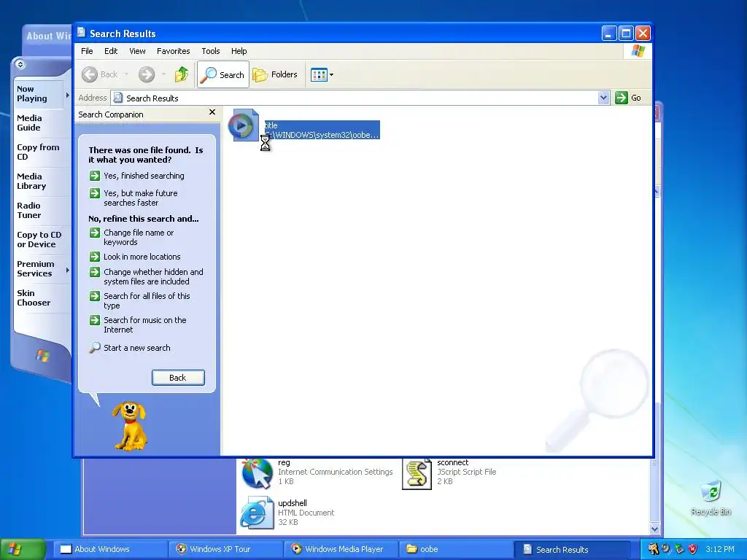Switch to Windows Media Player taskbar button
747x560 pixels.
pyautogui.click(x=341, y=549)
